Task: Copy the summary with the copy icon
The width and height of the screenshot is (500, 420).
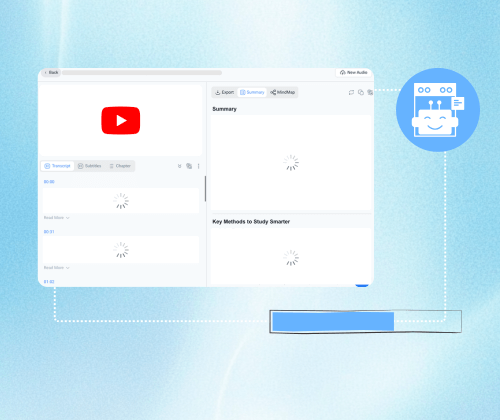Action: [x=361, y=92]
